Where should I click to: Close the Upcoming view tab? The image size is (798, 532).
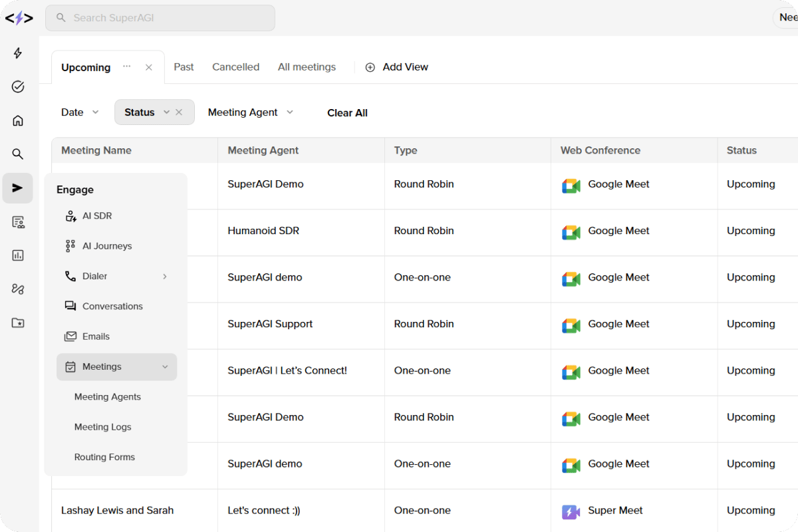click(x=149, y=67)
